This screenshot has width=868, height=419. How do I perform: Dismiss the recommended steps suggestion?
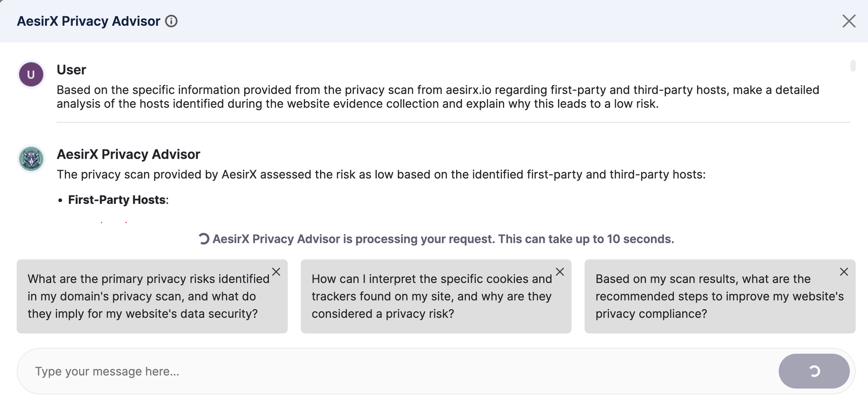point(844,272)
